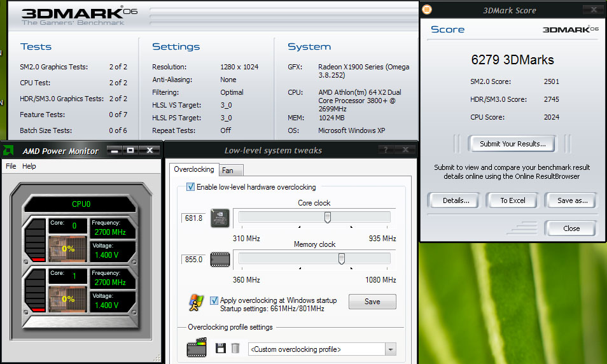Switch to the Fan tab
The width and height of the screenshot is (607, 364).
pos(231,171)
